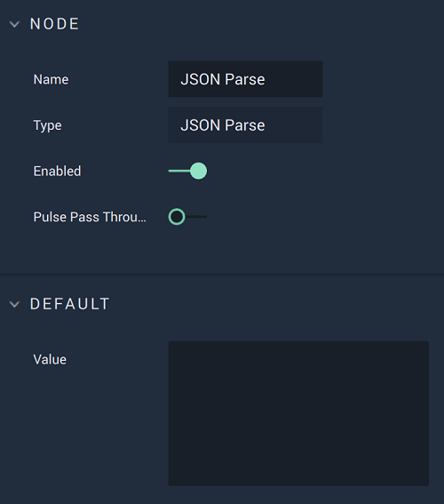Screen dimensions: 444x504
Task: Click the DEFAULT section header title
Action: tap(69, 304)
